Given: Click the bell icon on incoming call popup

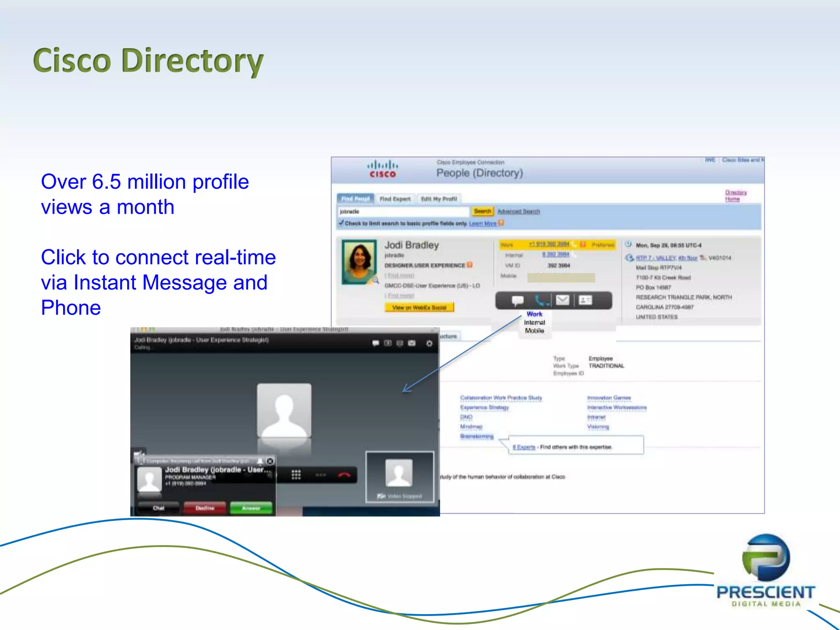Looking at the screenshot, I should [260, 461].
